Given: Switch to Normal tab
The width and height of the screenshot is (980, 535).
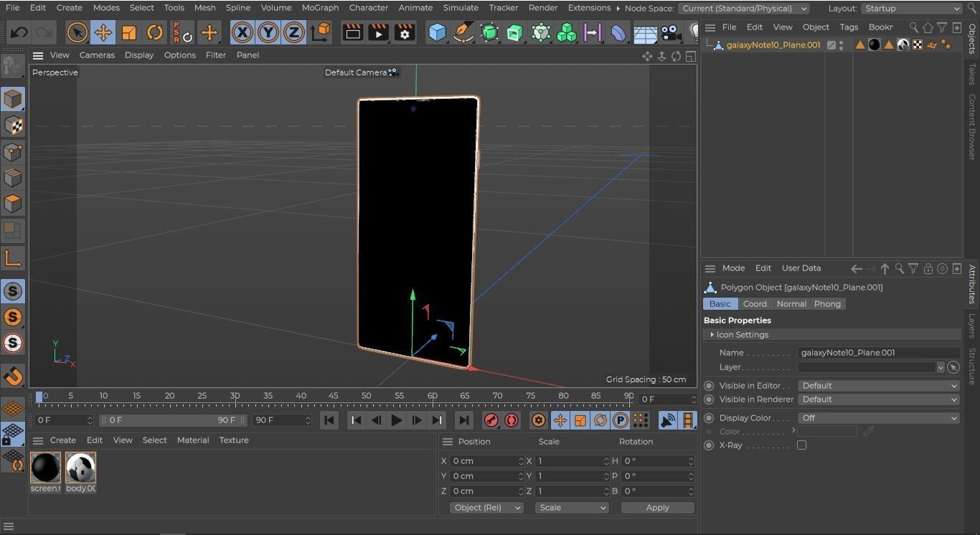Looking at the screenshot, I should point(791,304).
